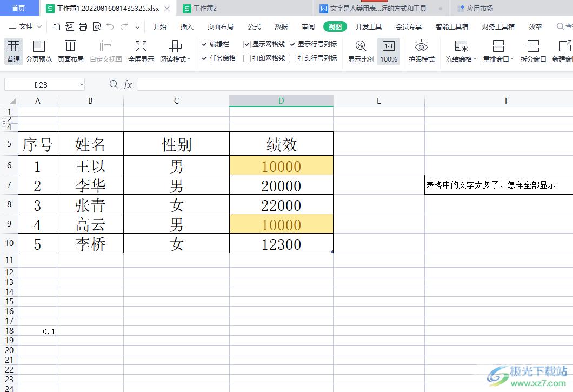Viewport: 573px width, 392px height.
Task: Close the 工作簿1 xlsx tab
Action: coord(167,9)
